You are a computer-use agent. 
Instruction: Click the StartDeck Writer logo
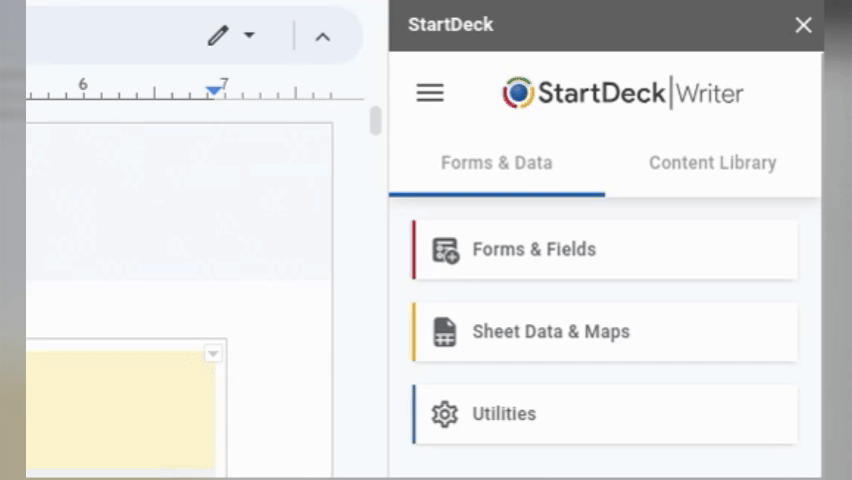coord(622,93)
